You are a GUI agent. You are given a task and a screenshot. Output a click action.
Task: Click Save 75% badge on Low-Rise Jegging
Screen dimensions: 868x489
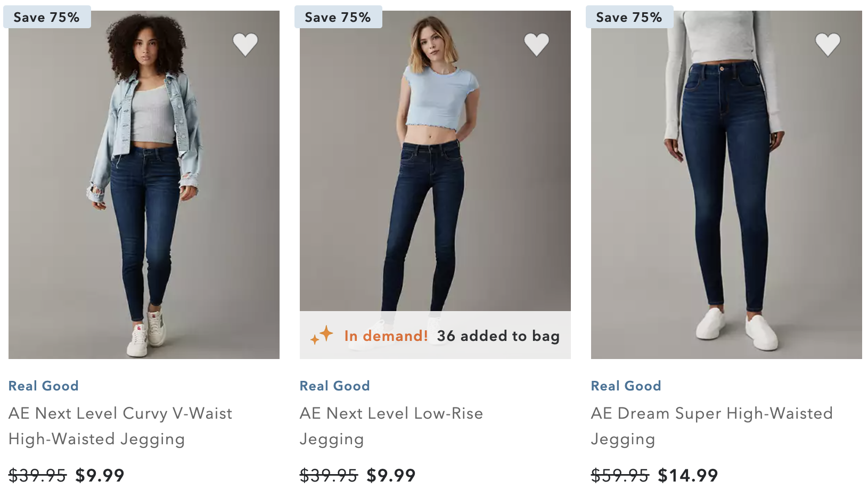pos(338,17)
